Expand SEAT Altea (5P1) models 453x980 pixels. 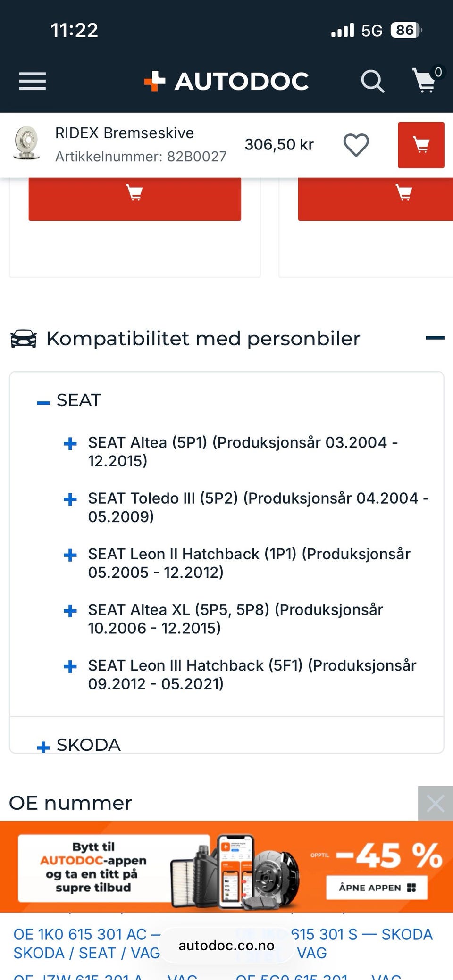(70, 444)
